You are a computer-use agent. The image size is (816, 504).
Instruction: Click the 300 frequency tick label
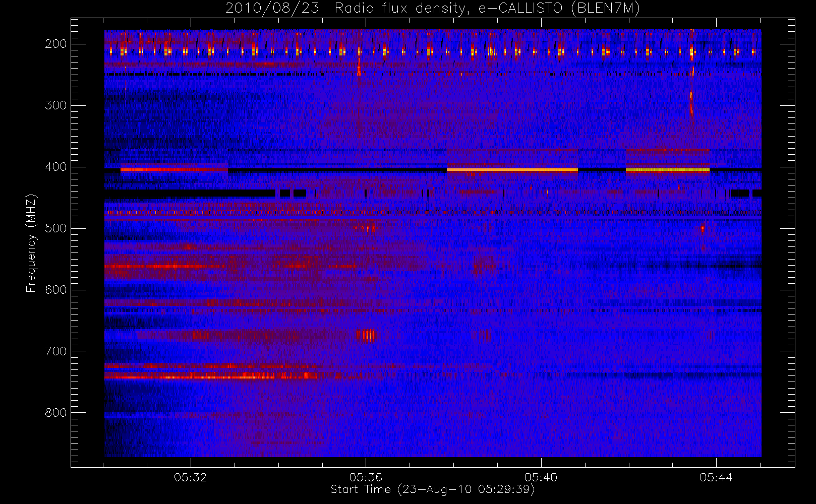(x=56, y=105)
